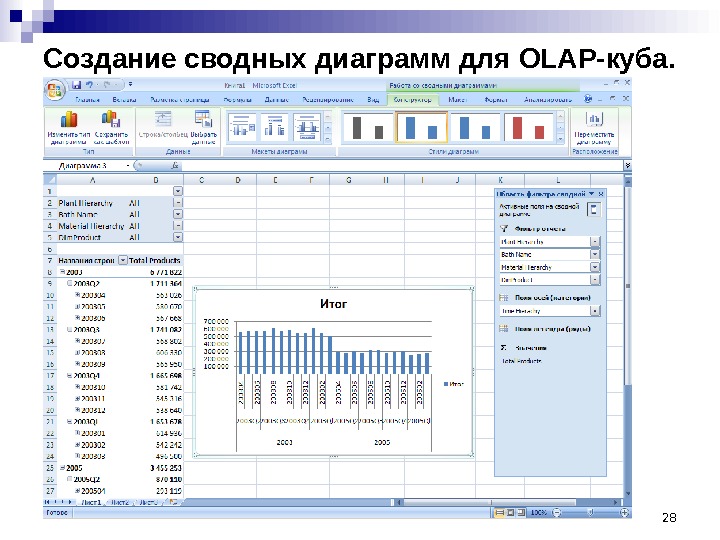Open Both Name dropdown in filter pane
Screen dimensions: 720x540
[595, 254]
